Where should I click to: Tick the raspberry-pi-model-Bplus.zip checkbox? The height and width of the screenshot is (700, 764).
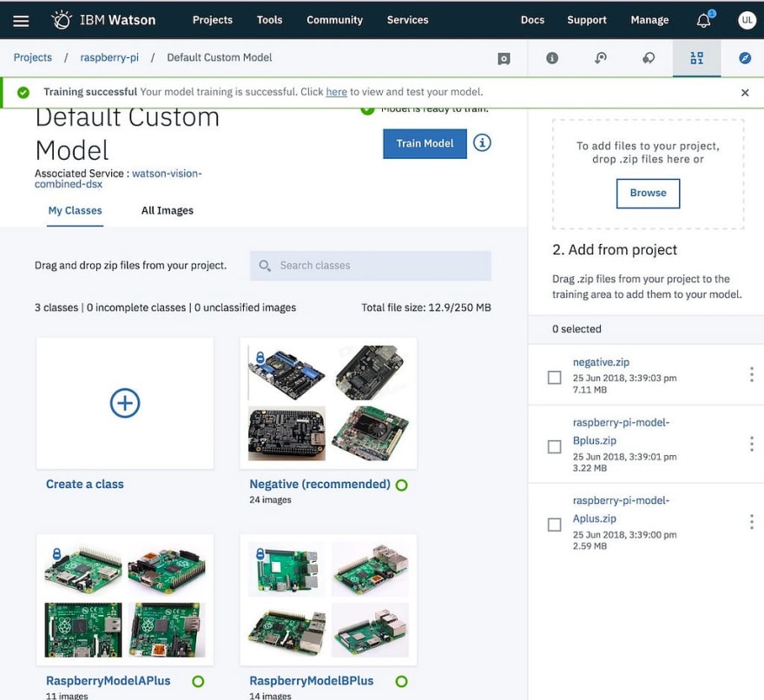pyautogui.click(x=555, y=446)
